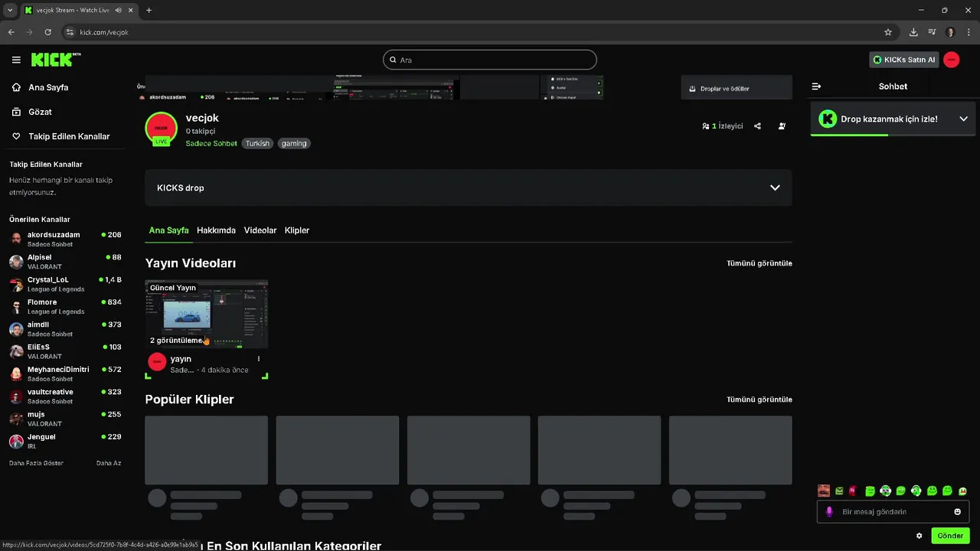This screenshot has width=980, height=551.
Task: Open the Güncel Yayın video thumbnail
Action: click(x=207, y=315)
